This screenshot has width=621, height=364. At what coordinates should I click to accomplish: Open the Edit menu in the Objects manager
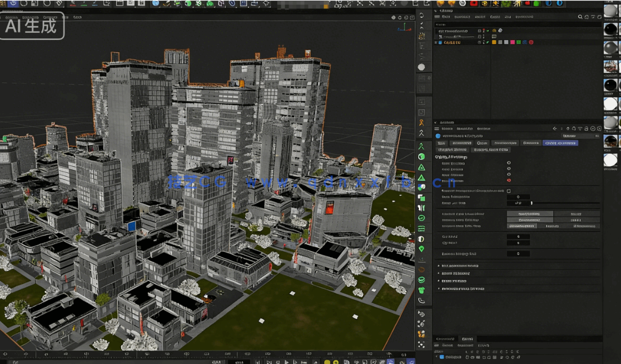461,17
